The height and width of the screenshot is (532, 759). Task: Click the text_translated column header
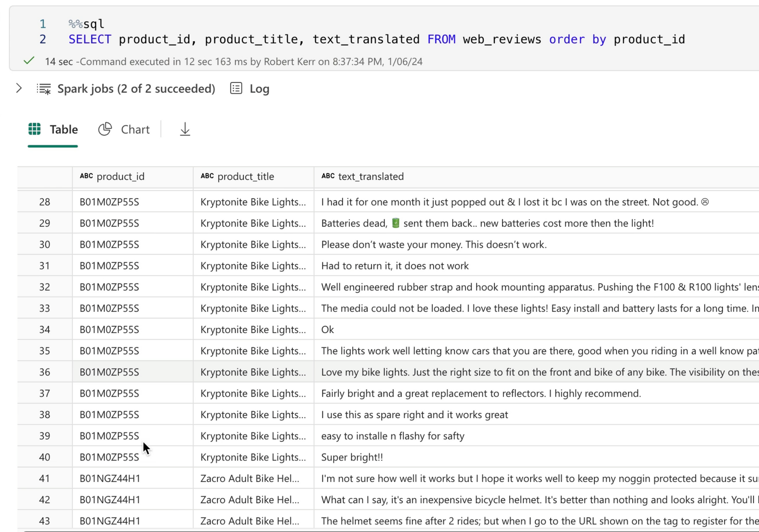371,176
